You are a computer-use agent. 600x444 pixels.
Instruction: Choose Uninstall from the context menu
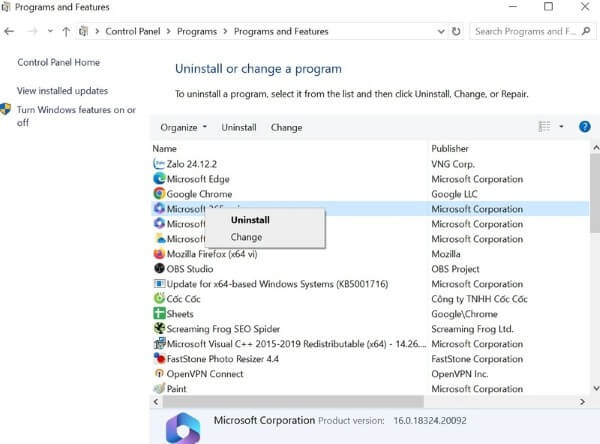250,220
